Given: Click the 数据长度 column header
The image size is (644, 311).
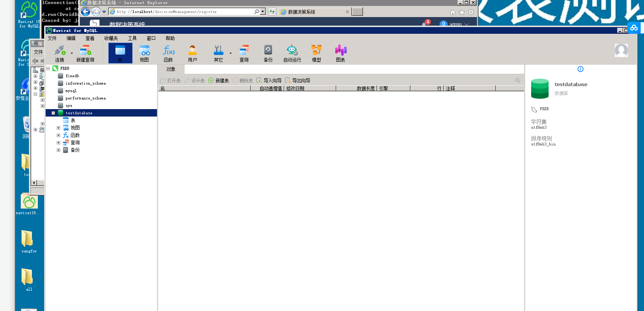Looking at the screenshot, I should (357, 88).
